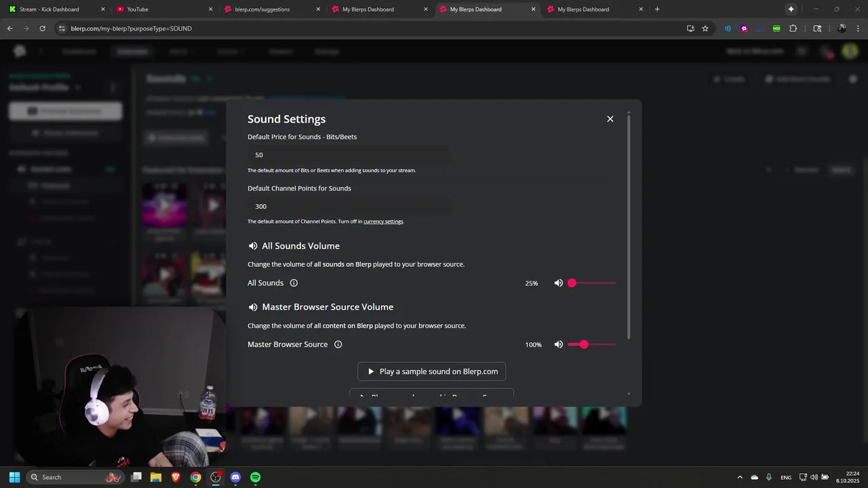Click the OneDrive cloud tray icon
The width and height of the screenshot is (868, 488).
(x=755, y=477)
